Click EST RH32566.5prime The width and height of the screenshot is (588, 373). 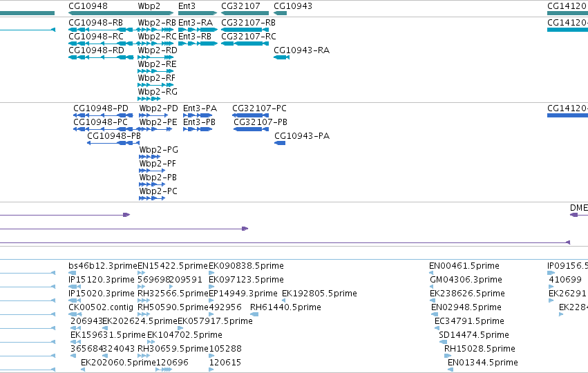(144, 300)
